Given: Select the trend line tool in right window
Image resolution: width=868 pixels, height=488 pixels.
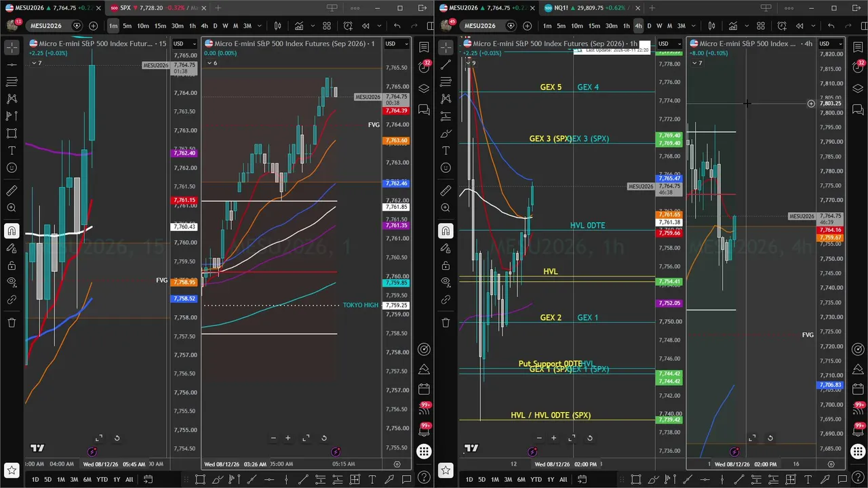Looking at the screenshot, I should tap(446, 65).
